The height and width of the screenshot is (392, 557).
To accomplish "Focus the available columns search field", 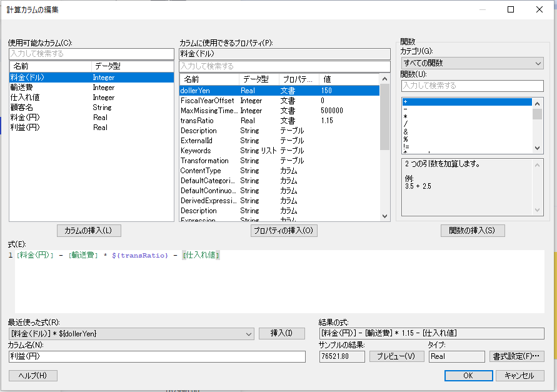I will tap(91, 54).
